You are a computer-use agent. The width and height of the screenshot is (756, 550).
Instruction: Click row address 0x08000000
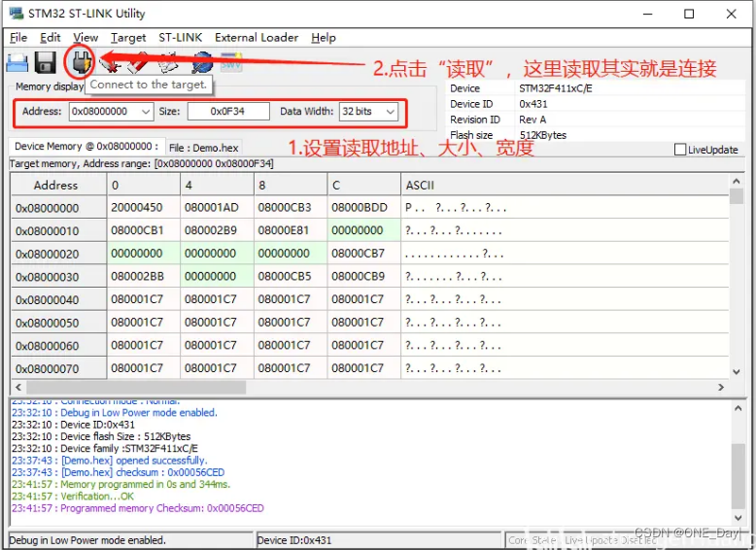click(59, 208)
